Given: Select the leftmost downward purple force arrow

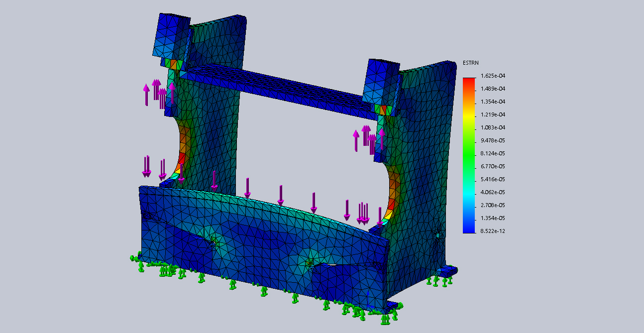Looking at the screenshot, I should tap(146, 167).
